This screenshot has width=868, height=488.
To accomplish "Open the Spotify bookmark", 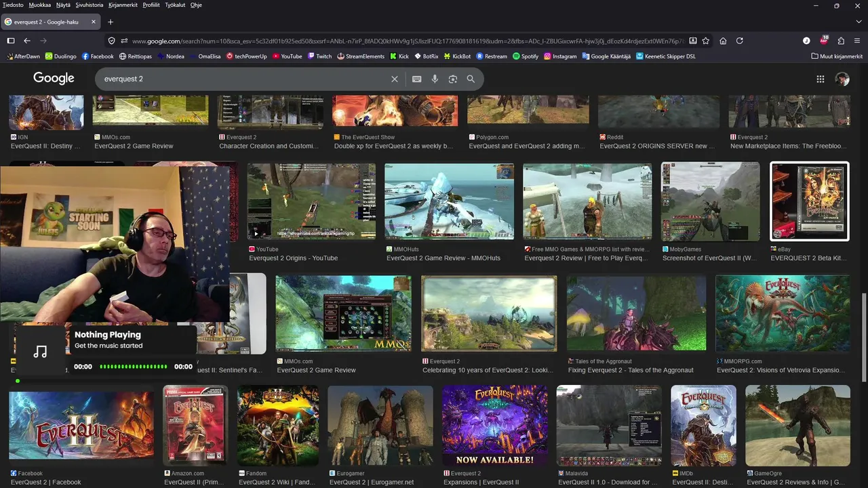I will click(526, 56).
